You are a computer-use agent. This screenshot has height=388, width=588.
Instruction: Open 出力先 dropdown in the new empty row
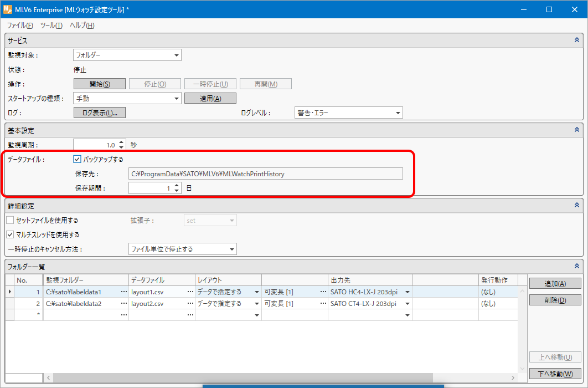(x=408, y=315)
